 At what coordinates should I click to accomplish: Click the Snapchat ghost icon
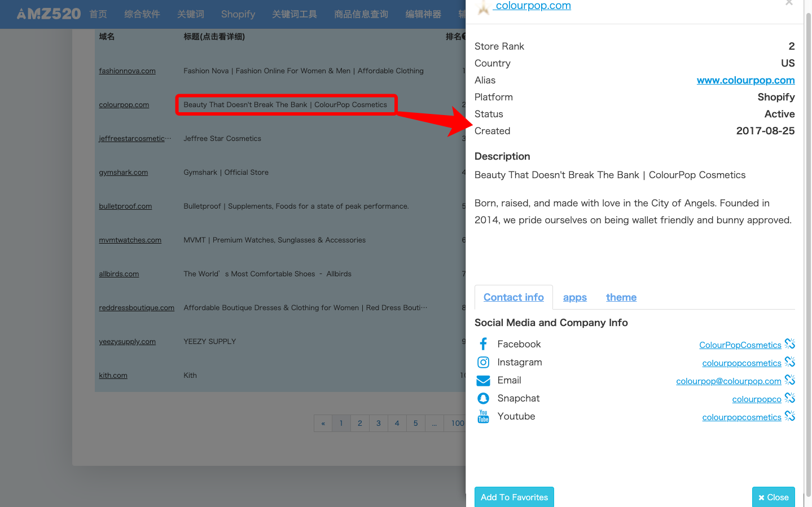tap(483, 398)
